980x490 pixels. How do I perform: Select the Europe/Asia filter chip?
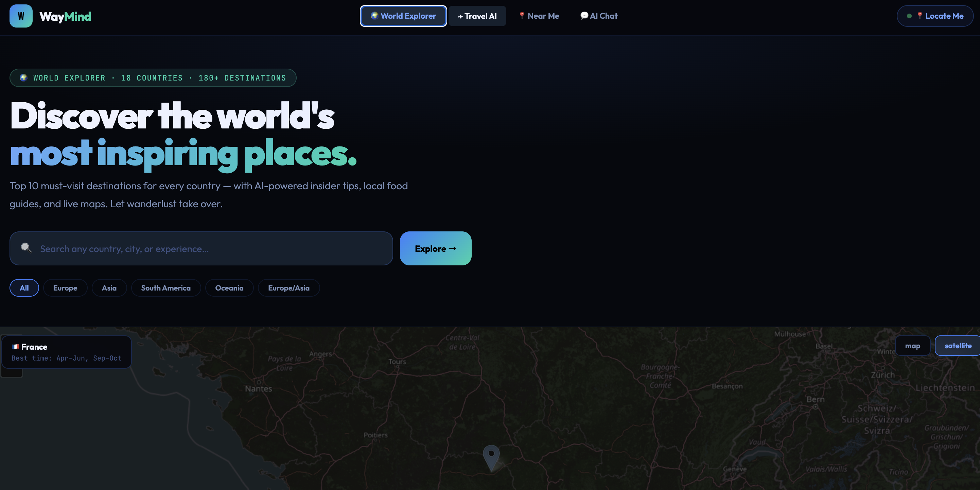[288, 288]
